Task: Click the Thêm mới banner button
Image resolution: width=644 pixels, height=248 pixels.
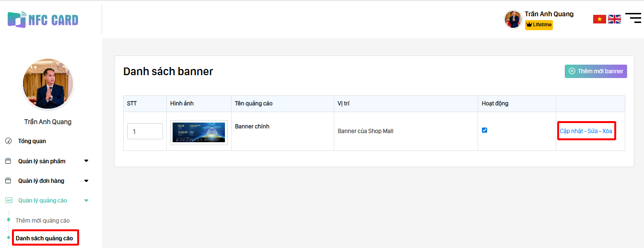Action: pos(596,71)
